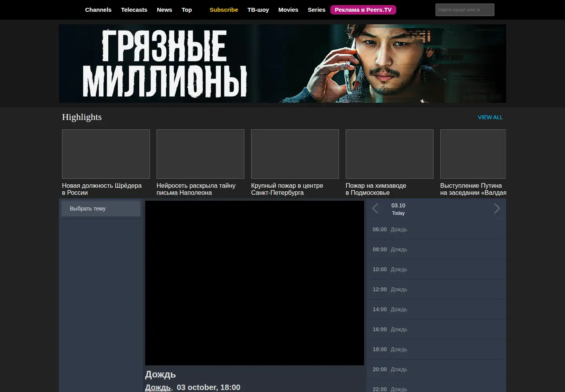Open thumbnail for Выступление Путина
This screenshot has height=392, width=565.
(473, 154)
